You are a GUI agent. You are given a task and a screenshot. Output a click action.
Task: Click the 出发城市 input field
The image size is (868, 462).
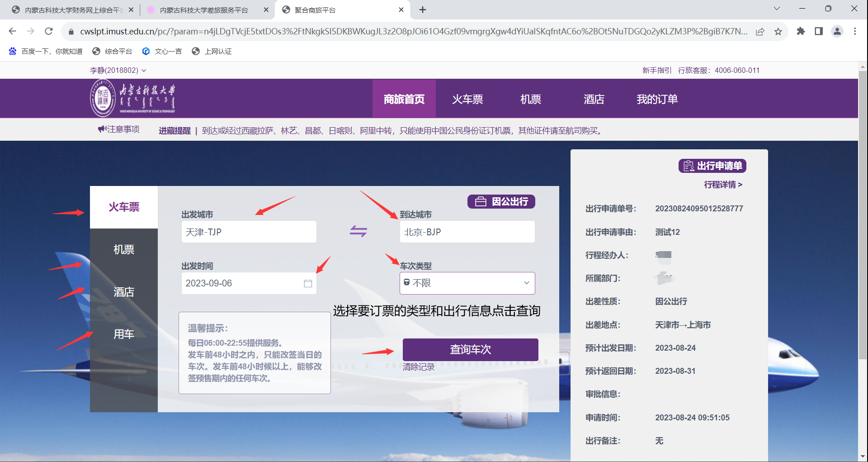249,232
